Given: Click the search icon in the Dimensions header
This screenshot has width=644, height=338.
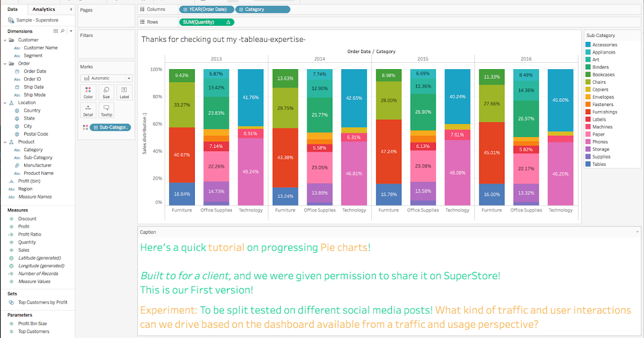Looking at the screenshot, I should [x=62, y=31].
